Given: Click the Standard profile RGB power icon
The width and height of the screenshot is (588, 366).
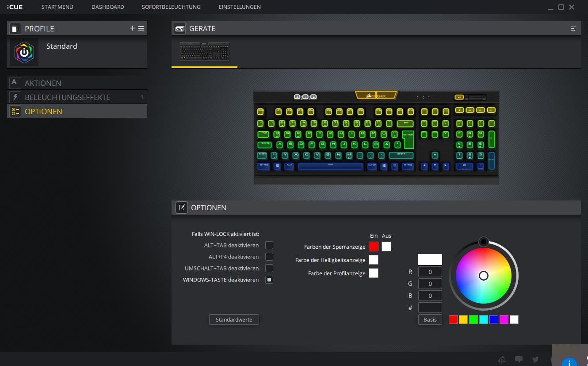Looking at the screenshot, I should [24, 52].
